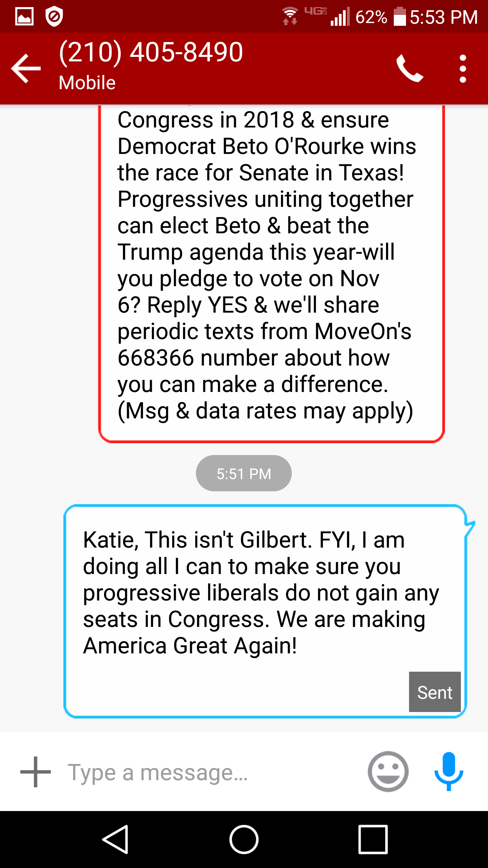
Task: Tap the 5:53 PM clock in status bar
Action: [444, 17]
